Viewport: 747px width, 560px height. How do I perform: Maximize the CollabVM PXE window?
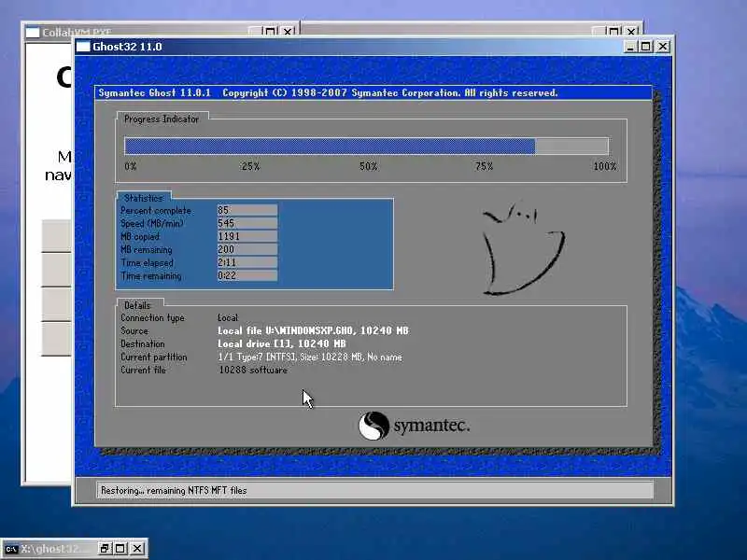[270, 32]
